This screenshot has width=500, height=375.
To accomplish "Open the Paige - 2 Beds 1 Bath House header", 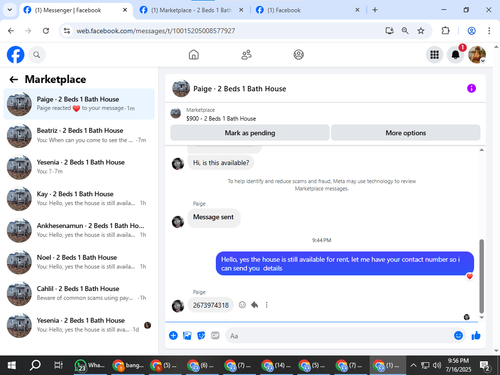I will click(240, 89).
